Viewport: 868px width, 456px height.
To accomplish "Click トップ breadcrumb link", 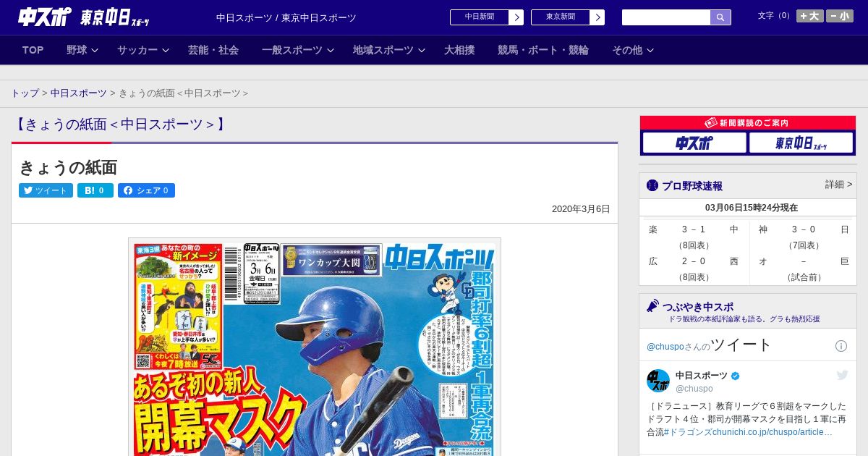I will coord(25,93).
